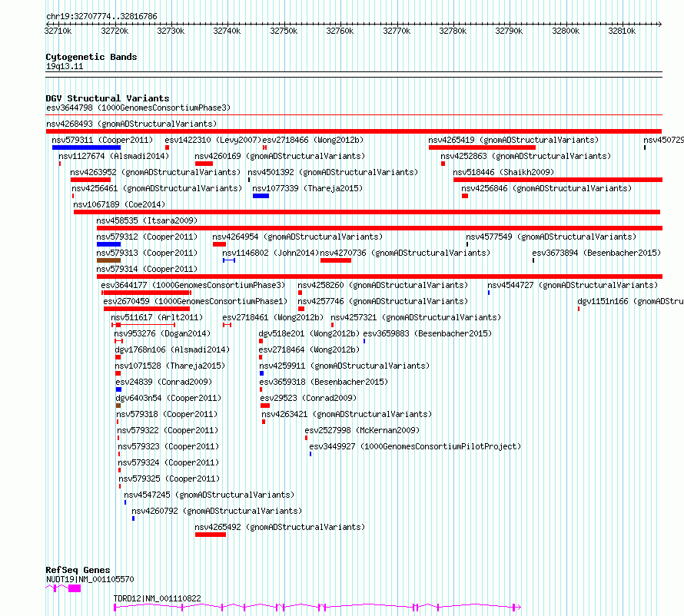Click nsv4263952 variant label
The height and width of the screenshot is (616, 684).
point(155,172)
